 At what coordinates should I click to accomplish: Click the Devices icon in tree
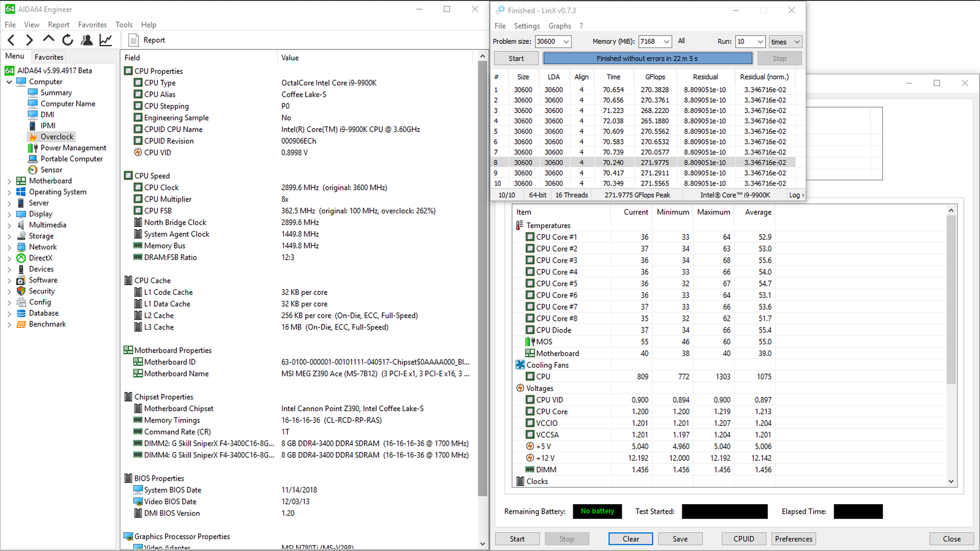point(21,269)
